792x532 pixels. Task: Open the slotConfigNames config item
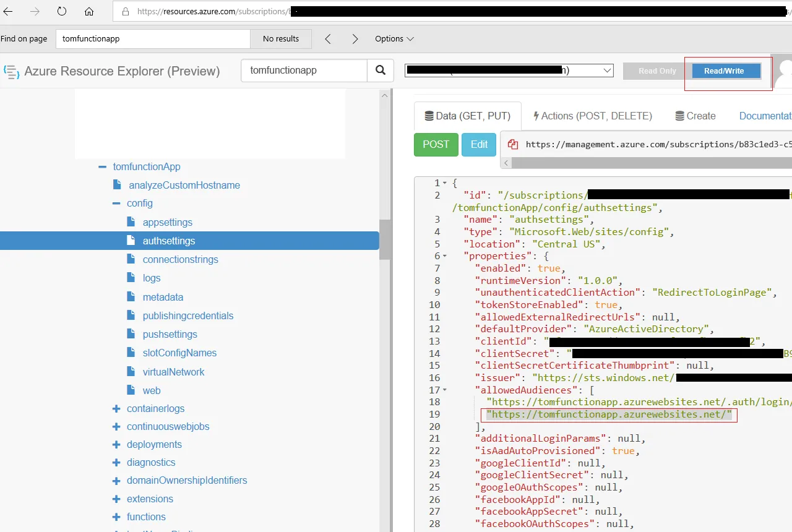click(179, 353)
